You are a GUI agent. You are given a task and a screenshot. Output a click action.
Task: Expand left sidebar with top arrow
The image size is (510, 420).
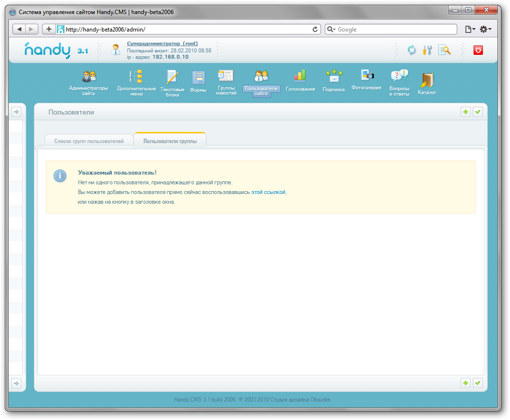(x=16, y=112)
